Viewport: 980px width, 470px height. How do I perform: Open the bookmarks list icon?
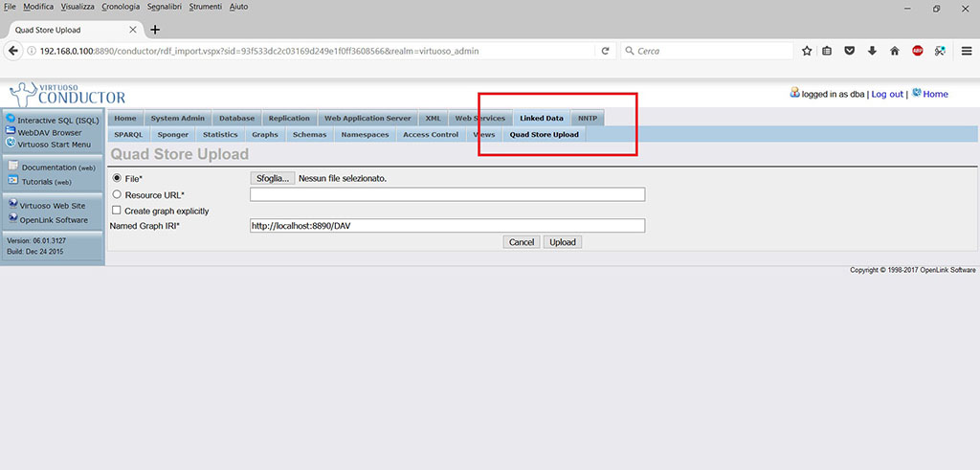827,52
